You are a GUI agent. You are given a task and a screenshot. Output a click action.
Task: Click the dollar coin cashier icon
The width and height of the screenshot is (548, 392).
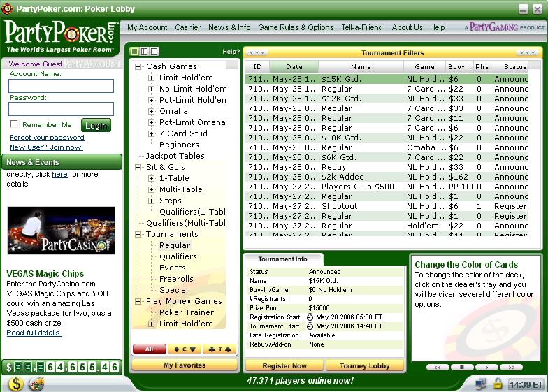click(15, 384)
